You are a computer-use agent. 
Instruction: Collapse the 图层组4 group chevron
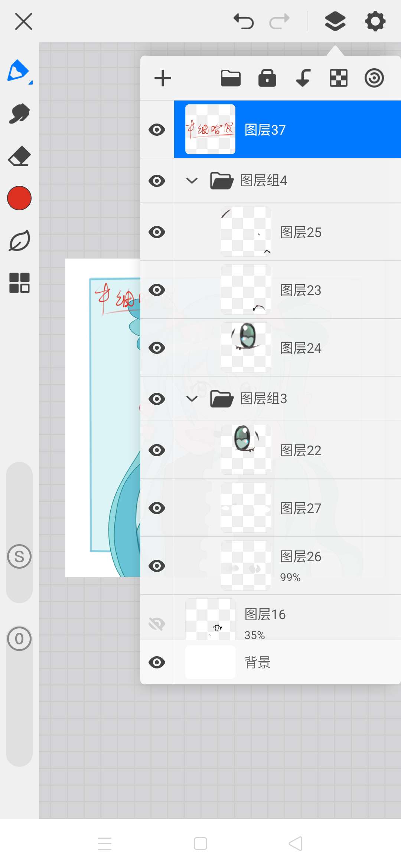pos(192,181)
